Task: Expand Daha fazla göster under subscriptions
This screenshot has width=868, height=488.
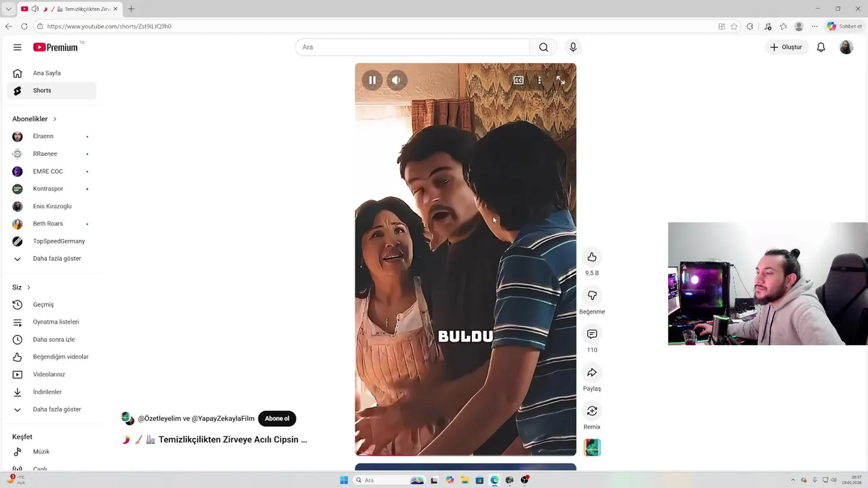Action: tap(52, 258)
